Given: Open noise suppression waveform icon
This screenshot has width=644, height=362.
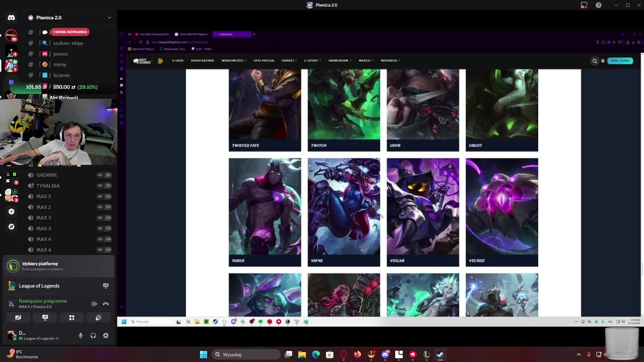Looking at the screenshot, I should pyautogui.click(x=94, y=304).
